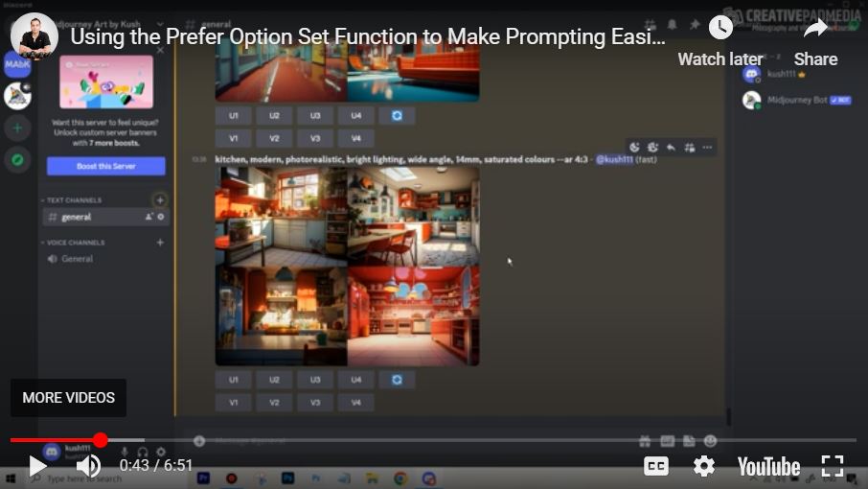The image size is (868, 489).
Task: Toggle headphones deafen in user panel
Action: (x=143, y=452)
